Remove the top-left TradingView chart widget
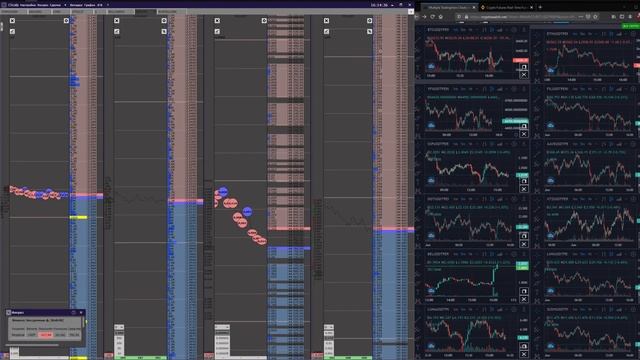640x360 pixels. [524, 75]
